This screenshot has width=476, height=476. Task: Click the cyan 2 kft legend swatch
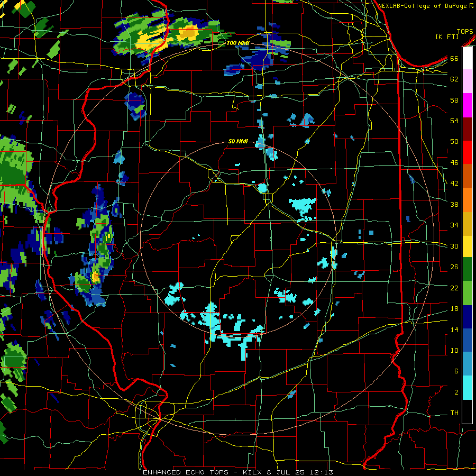467,388
